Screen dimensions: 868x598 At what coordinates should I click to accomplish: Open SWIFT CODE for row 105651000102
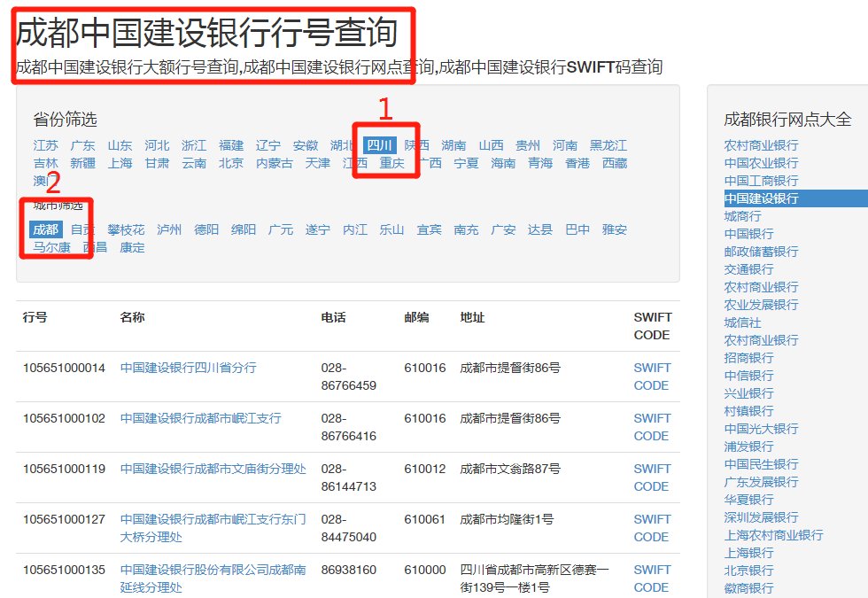[x=652, y=427]
